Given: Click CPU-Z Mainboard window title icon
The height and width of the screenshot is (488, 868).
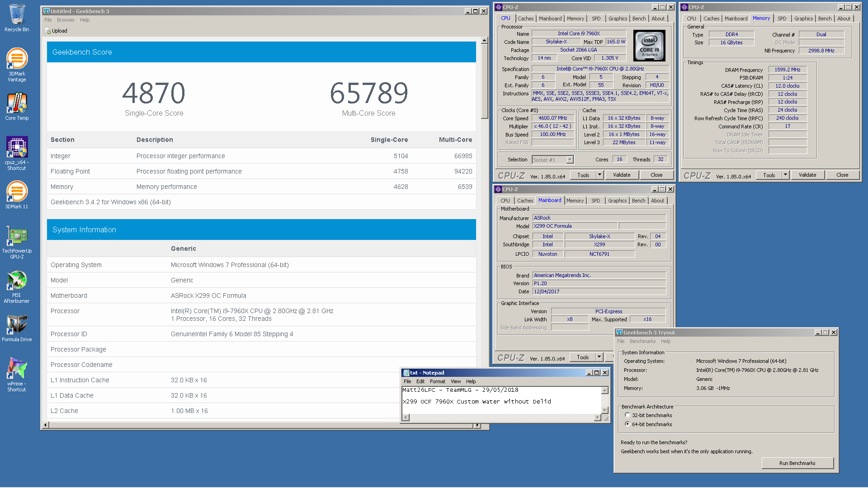Looking at the screenshot, I should pyautogui.click(x=498, y=189).
